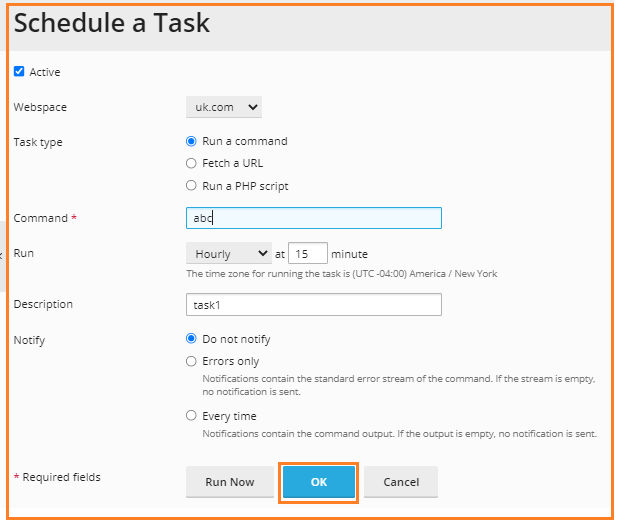Click the Run Now button

click(230, 482)
